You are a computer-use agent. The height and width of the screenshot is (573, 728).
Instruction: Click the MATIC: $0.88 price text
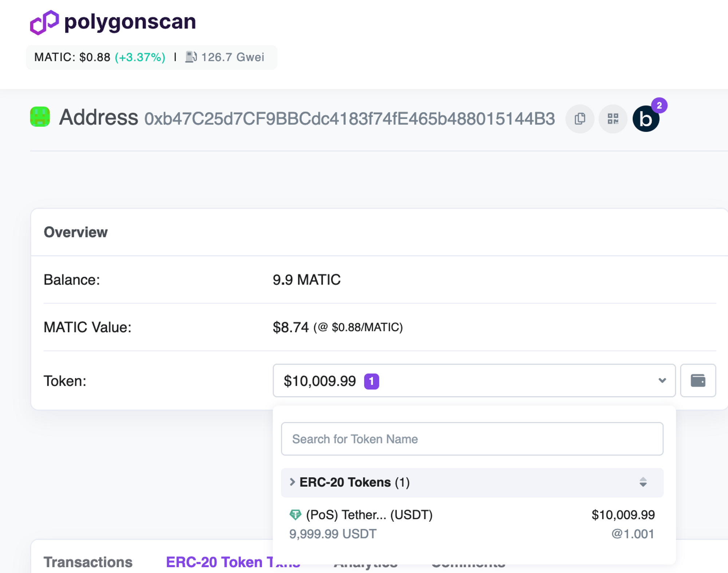coord(72,57)
